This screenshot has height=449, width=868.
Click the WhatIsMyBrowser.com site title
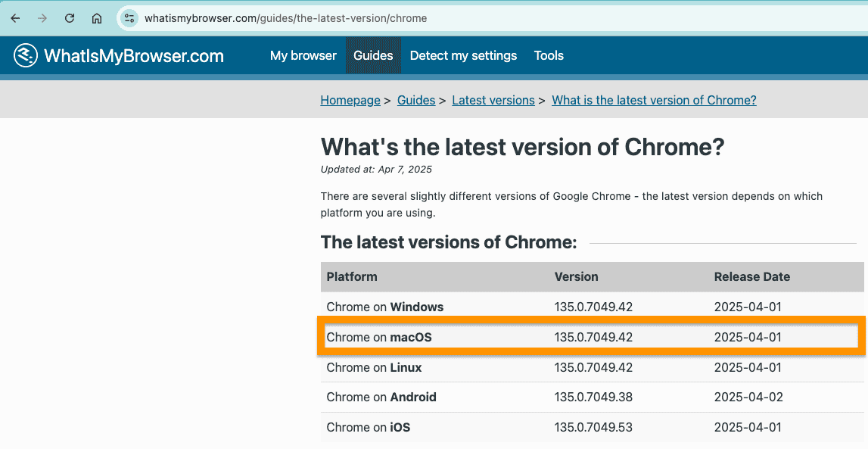coord(134,55)
